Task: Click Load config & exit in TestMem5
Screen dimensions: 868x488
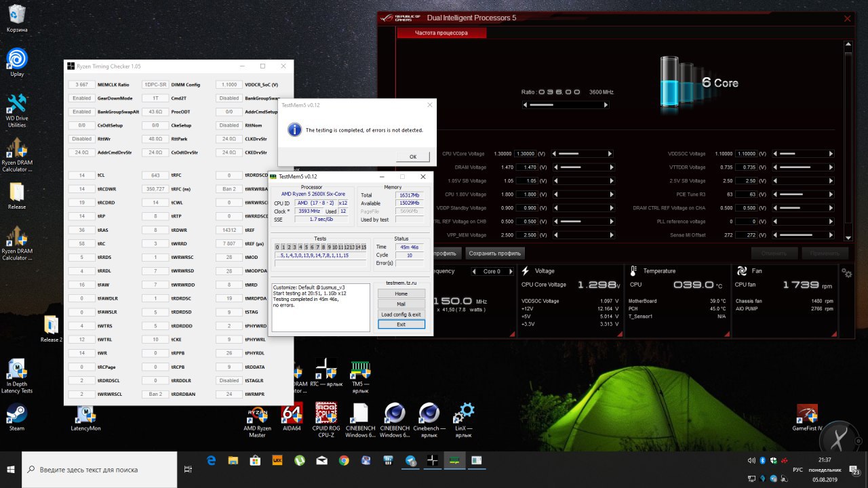Action: (x=401, y=314)
